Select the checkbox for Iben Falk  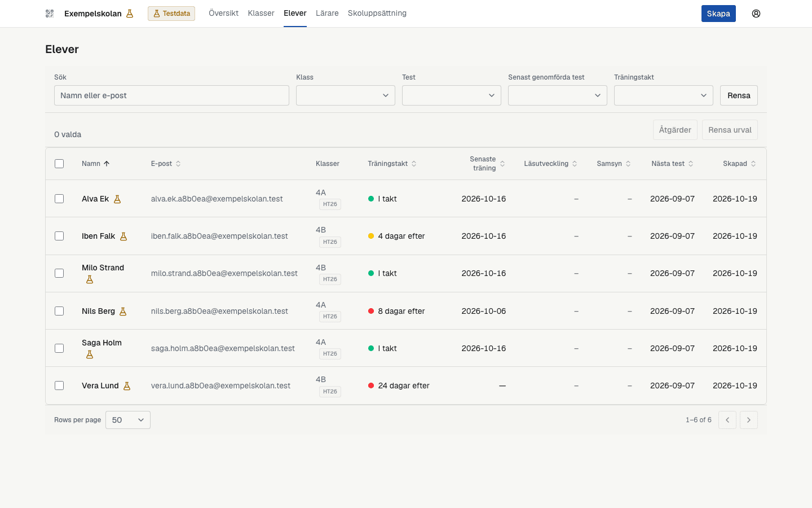click(x=59, y=236)
